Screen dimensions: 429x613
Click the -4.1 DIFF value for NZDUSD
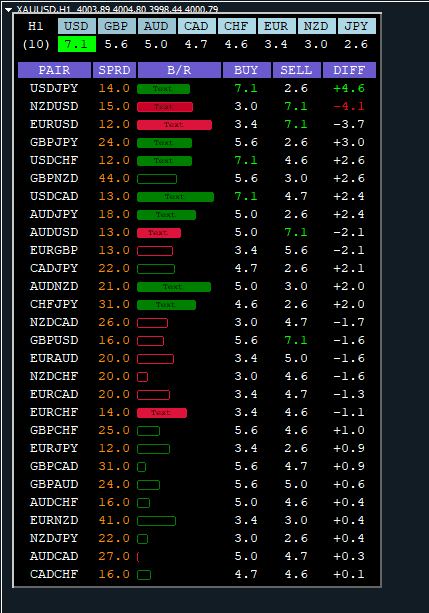tap(349, 106)
